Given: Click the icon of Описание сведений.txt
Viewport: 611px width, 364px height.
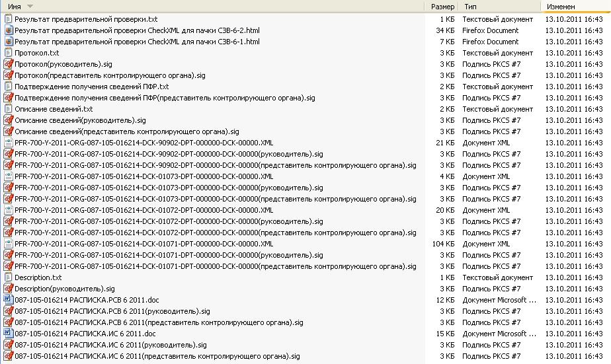Looking at the screenshot, I should click(8, 110).
